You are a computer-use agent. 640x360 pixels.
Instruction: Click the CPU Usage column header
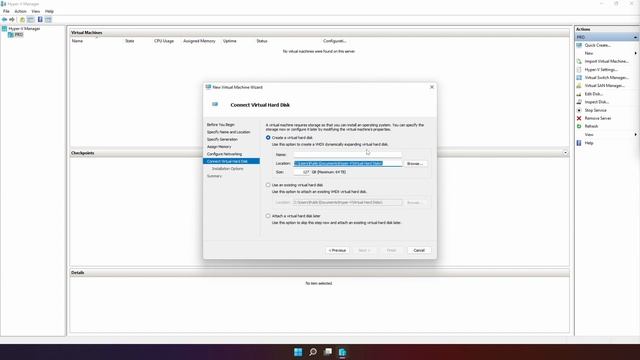[x=164, y=41]
